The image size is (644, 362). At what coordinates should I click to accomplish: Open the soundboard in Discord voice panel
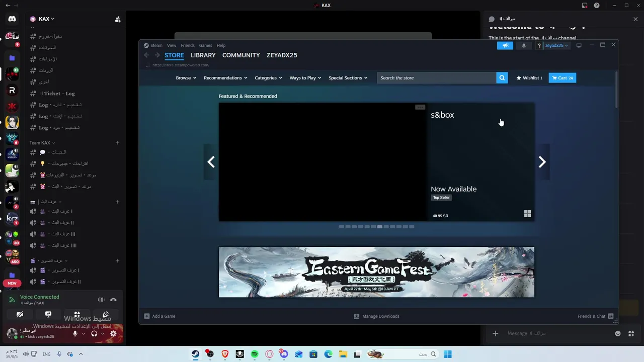pos(106,314)
